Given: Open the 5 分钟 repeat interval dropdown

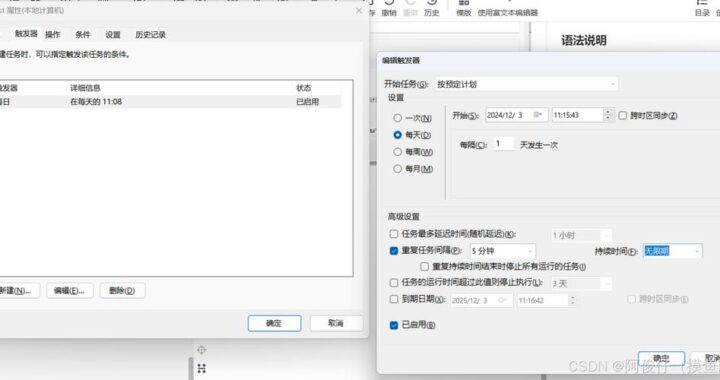Looking at the screenshot, I should 502,251.
